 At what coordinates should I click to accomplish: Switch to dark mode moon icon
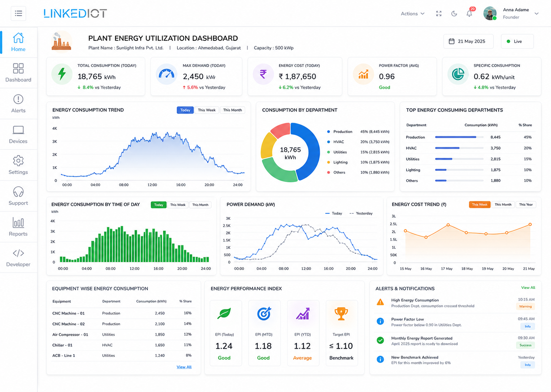click(x=454, y=14)
